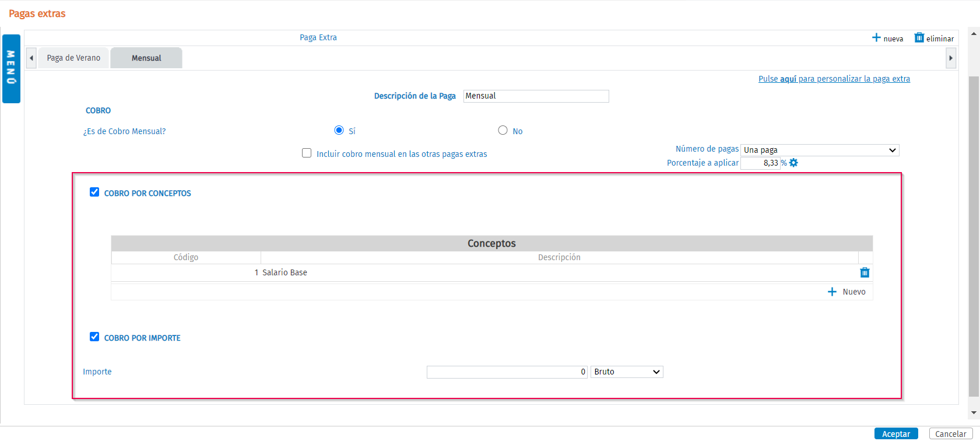
Task: Click the Cancelar button
Action: click(951, 433)
